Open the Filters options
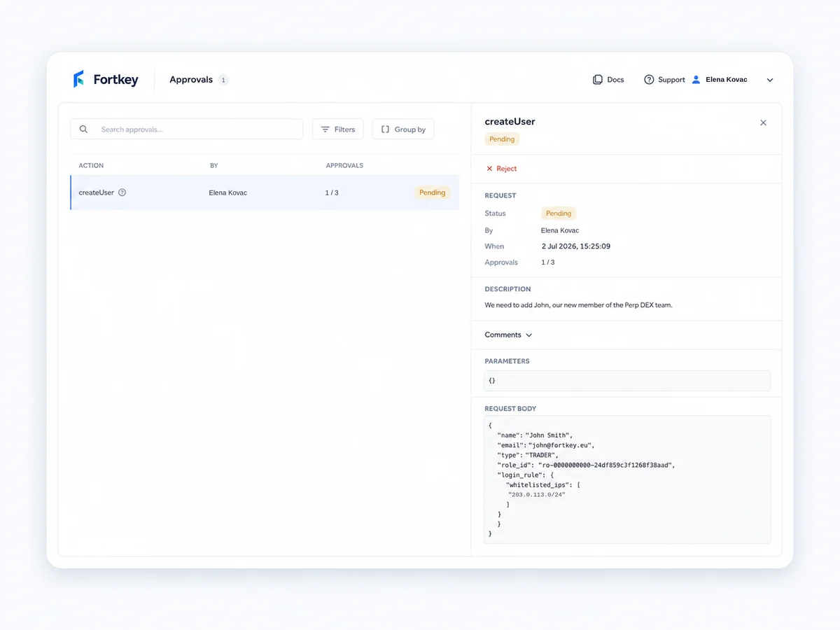The height and width of the screenshot is (630, 840). click(x=337, y=129)
